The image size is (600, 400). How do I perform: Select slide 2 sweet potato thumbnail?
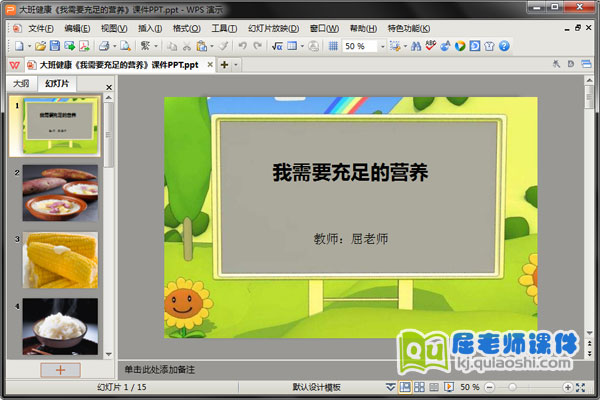(x=60, y=193)
